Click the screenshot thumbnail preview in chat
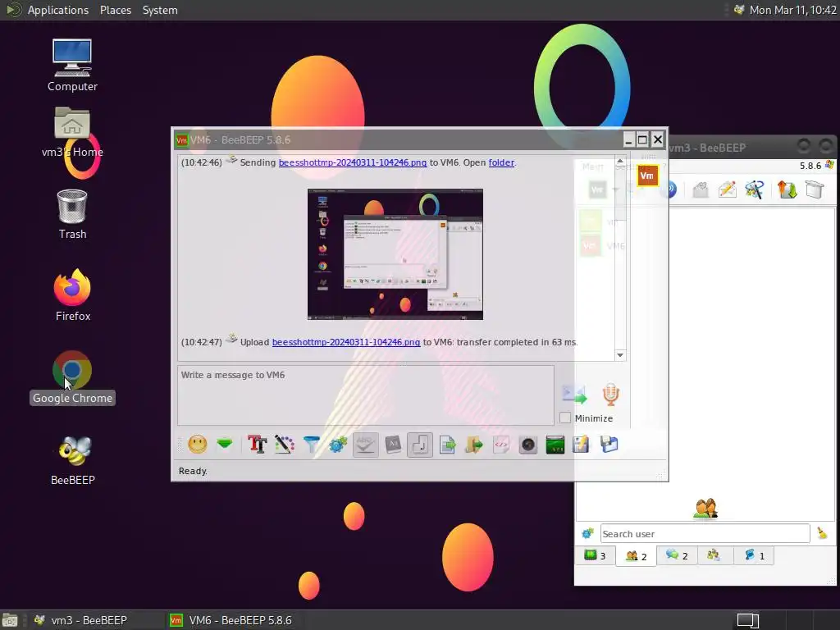The image size is (840, 630). [395, 254]
